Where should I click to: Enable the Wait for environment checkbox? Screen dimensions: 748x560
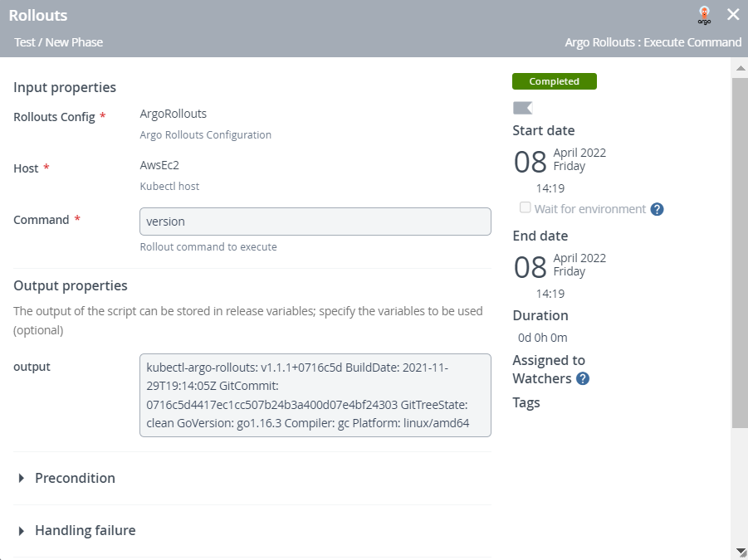pyautogui.click(x=525, y=207)
